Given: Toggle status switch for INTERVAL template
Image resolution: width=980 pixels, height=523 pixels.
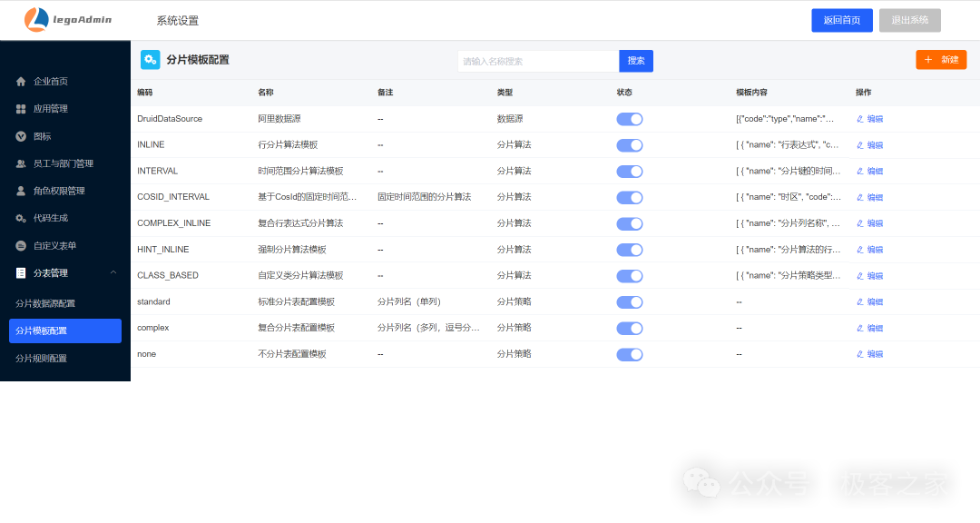Looking at the screenshot, I should pos(630,172).
